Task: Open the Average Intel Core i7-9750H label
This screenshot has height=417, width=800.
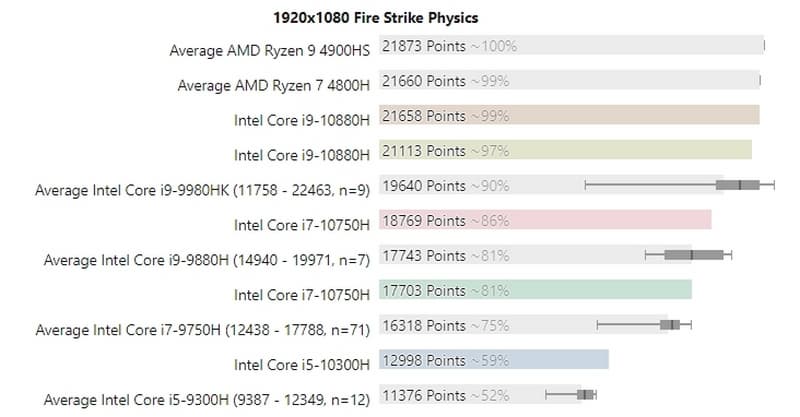Action: [x=202, y=330]
